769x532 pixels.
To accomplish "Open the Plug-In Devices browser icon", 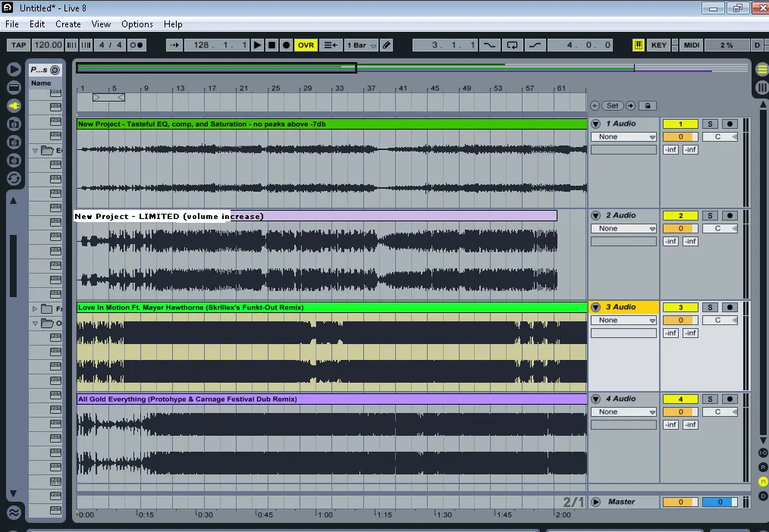I will [x=14, y=106].
